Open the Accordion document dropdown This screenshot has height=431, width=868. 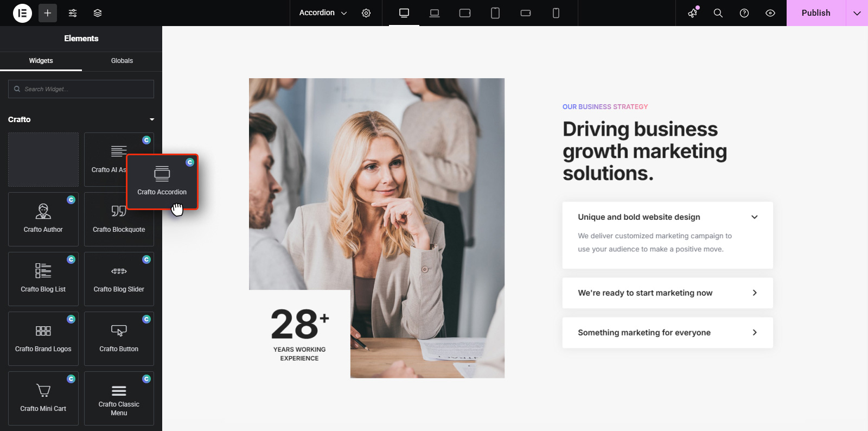(323, 13)
